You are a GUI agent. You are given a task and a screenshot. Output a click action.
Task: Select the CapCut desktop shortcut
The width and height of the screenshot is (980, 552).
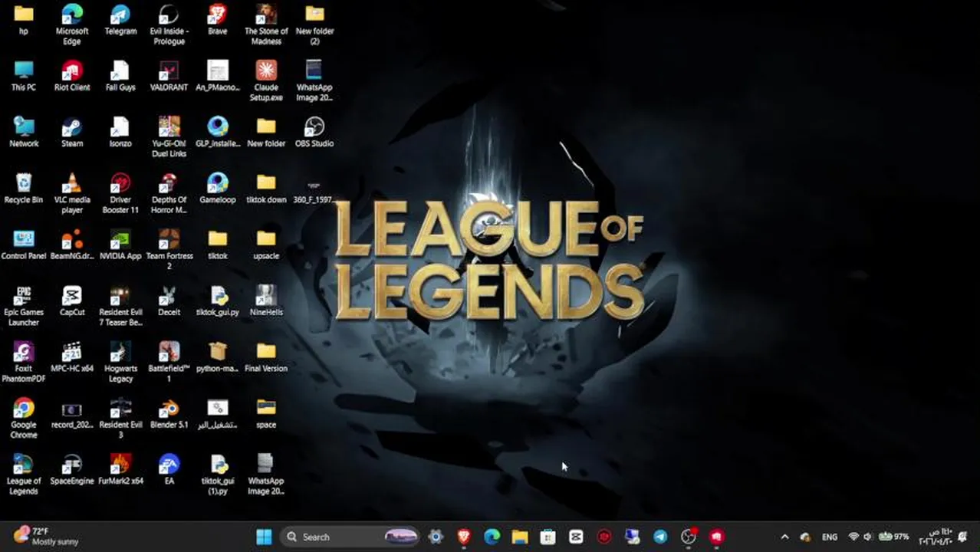pyautogui.click(x=72, y=301)
